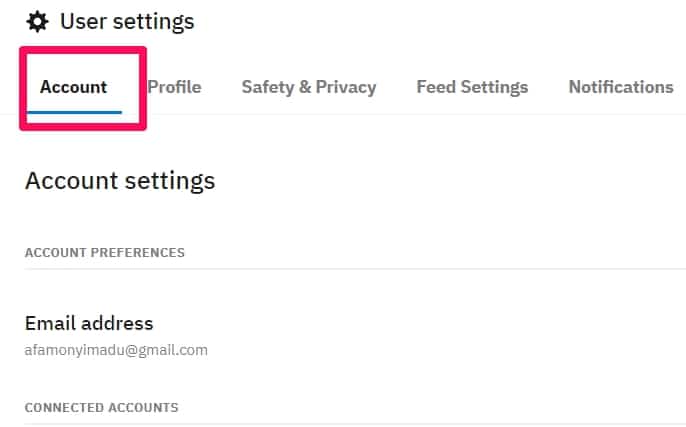Switch to the Profile tab
686x427 pixels.
click(x=174, y=87)
